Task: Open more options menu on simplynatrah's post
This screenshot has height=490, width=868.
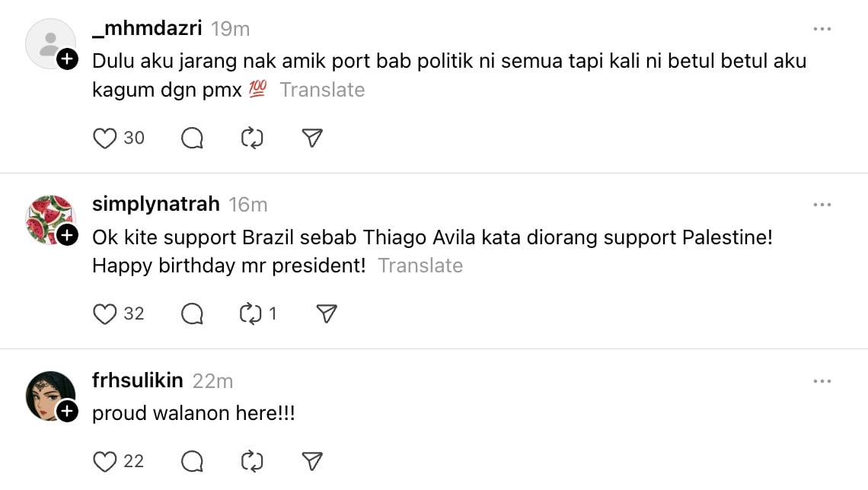Action: [822, 205]
